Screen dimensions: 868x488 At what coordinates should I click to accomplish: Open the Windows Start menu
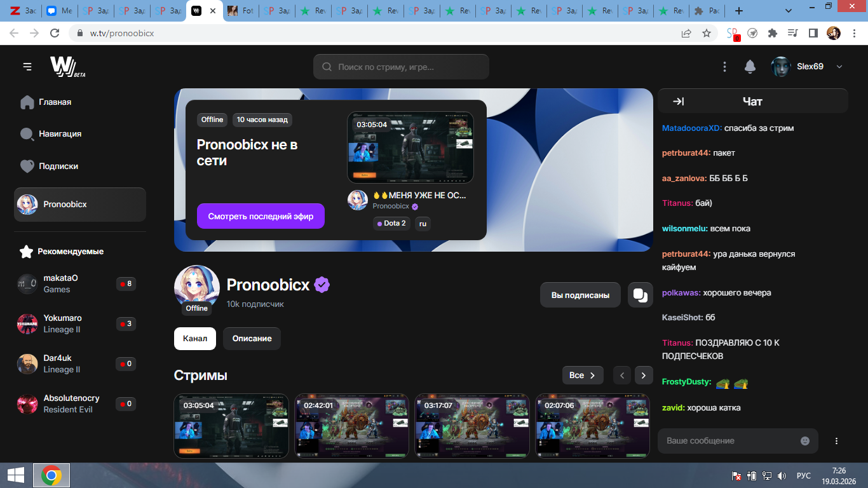click(x=15, y=475)
